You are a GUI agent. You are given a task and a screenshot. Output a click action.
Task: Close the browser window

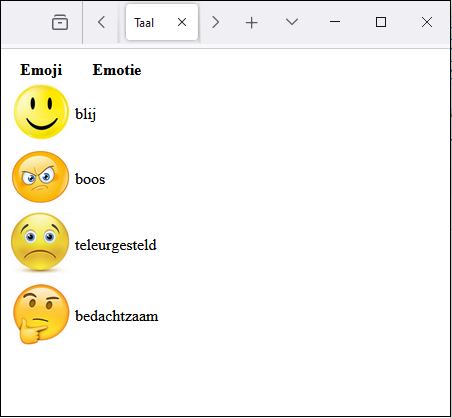tap(427, 22)
